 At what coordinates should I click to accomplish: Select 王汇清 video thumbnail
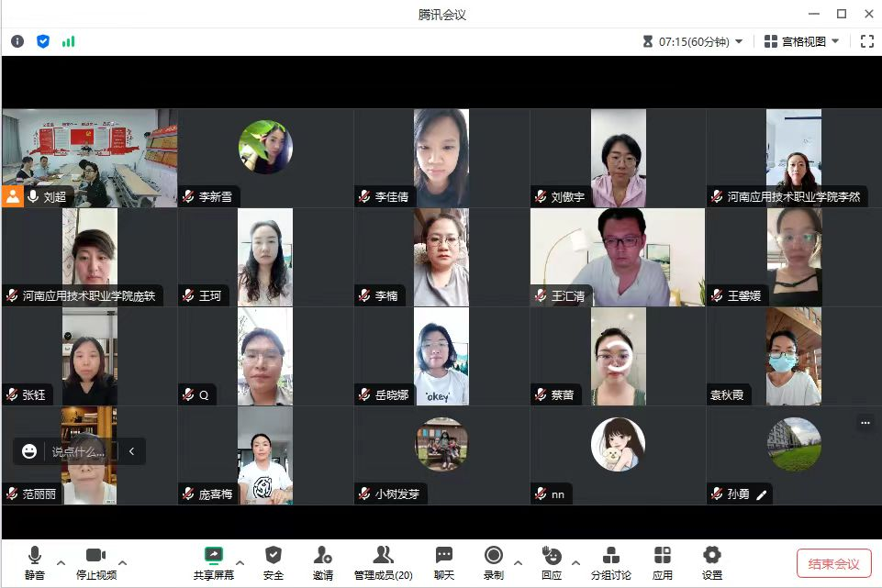[x=618, y=257]
